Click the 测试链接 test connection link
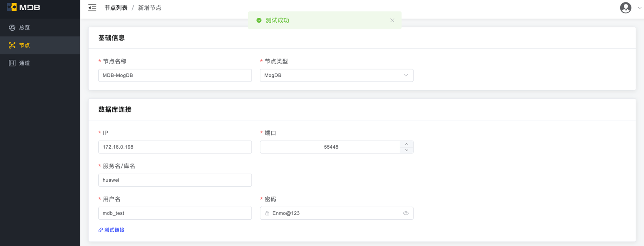This screenshot has height=246, width=644. tap(111, 230)
